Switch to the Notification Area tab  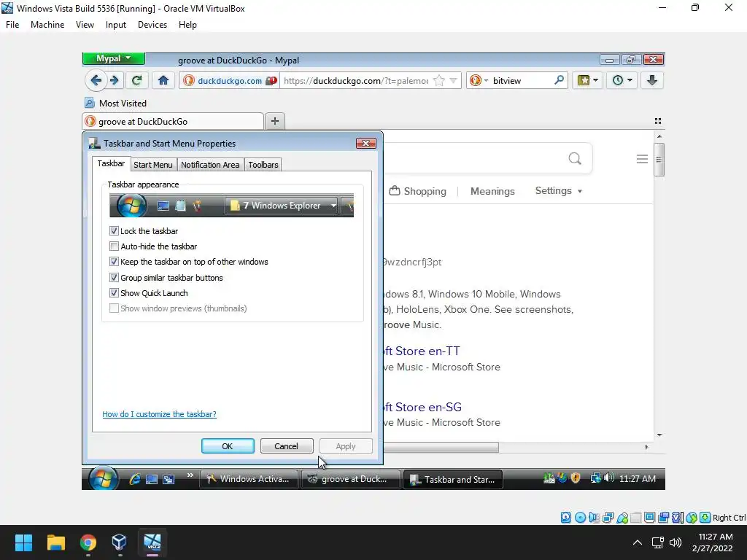tap(210, 165)
